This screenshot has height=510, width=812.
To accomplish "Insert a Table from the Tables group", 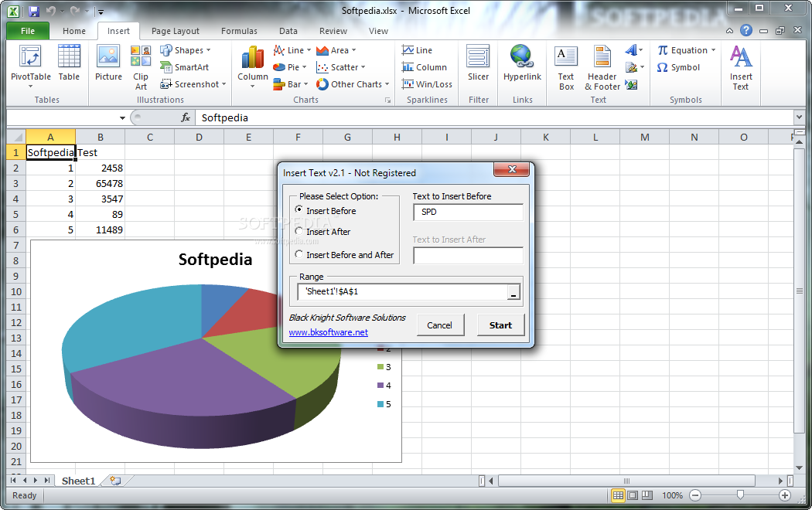I will [x=69, y=64].
